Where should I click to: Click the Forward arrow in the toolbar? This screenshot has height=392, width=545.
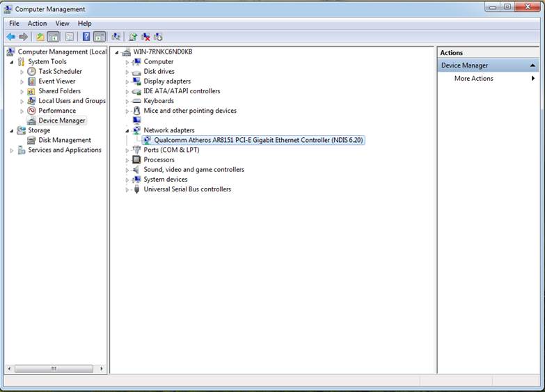coord(23,36)
